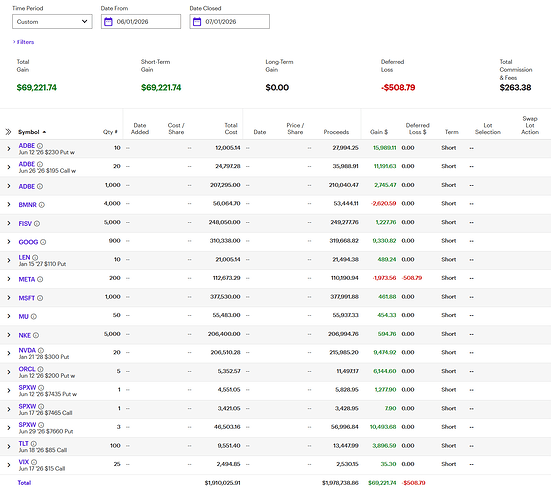
Task: Open the NVDA symbol link
Action: pyautogui.click(x=27, y=351)
